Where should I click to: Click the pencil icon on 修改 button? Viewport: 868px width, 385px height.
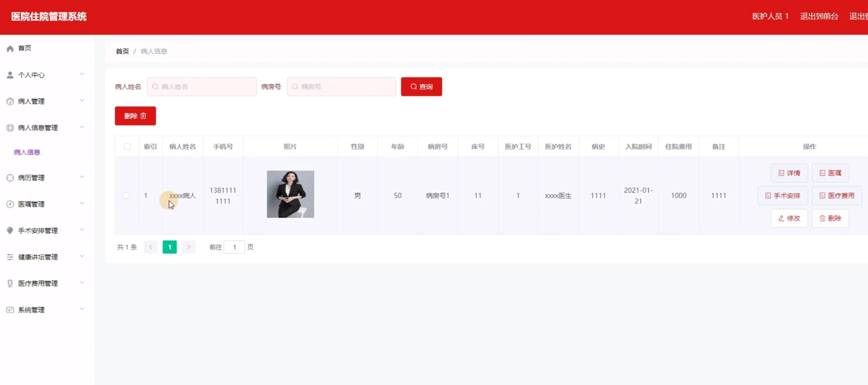(x=781, y=218)
